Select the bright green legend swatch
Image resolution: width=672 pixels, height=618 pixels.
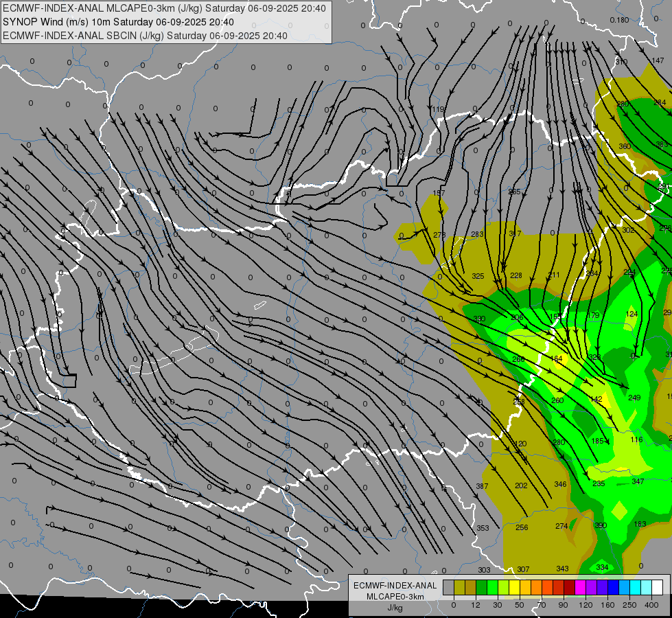(492, 587)
